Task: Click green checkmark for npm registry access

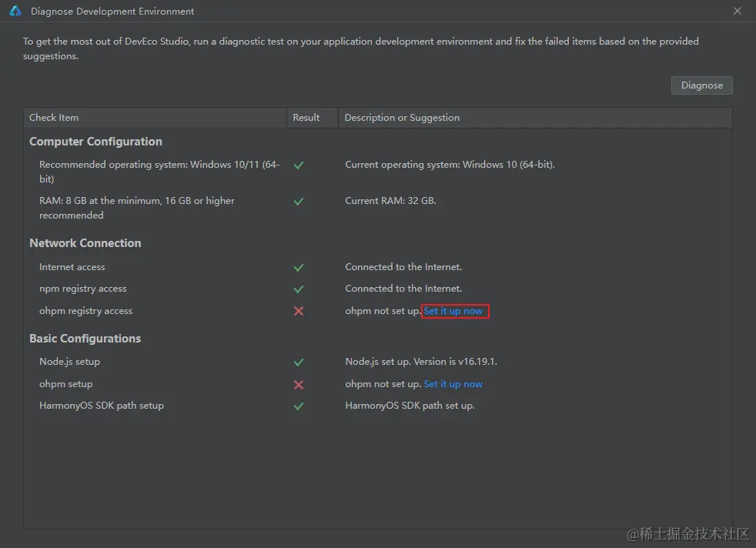Action: point(299,289)
